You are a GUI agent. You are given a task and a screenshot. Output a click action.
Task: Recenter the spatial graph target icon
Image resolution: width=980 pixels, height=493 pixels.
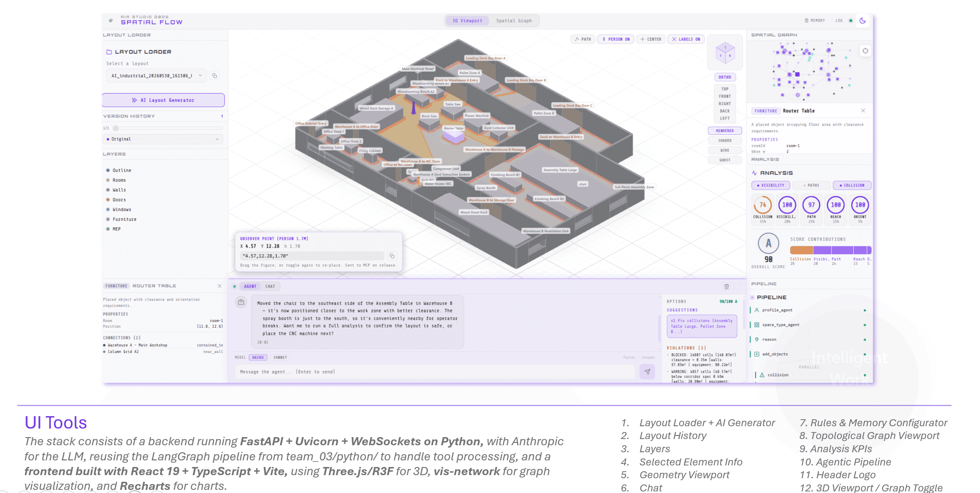point(865,51)
